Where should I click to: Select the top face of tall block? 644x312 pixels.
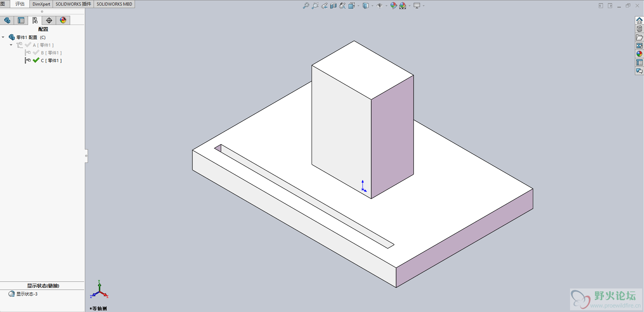point(362,70)
